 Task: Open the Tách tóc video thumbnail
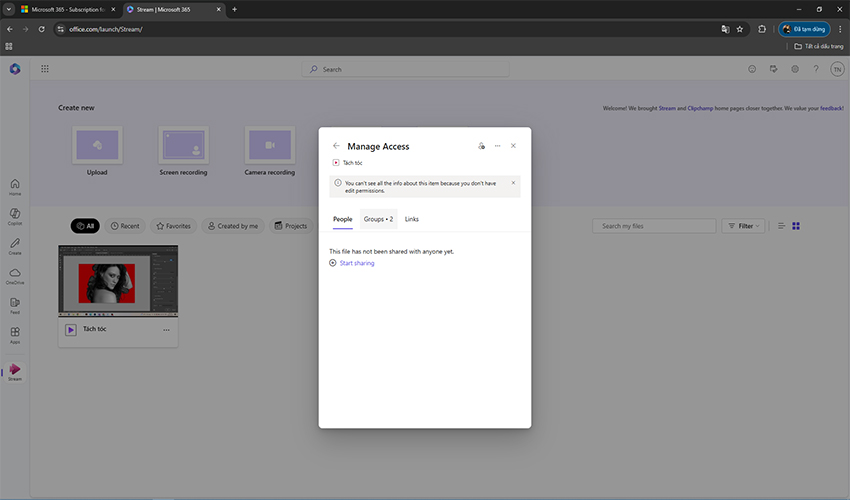pyautogui.click(x=118, y=281)
